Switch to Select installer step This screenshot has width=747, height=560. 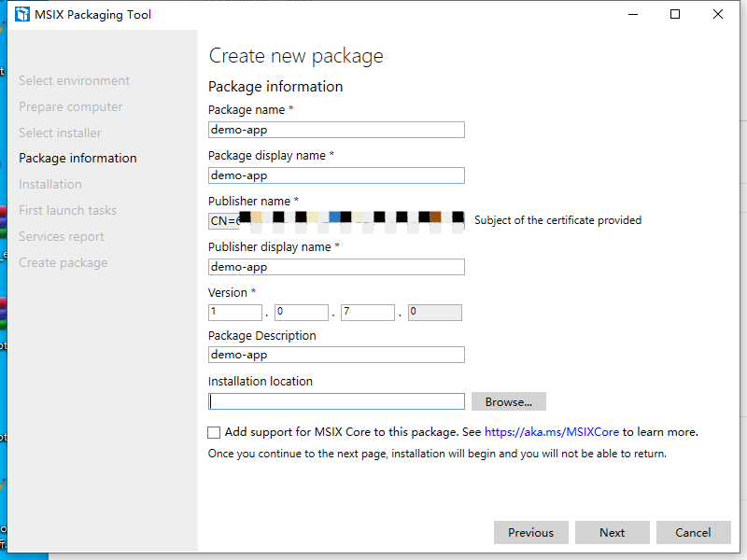click(x=61, y=133)
